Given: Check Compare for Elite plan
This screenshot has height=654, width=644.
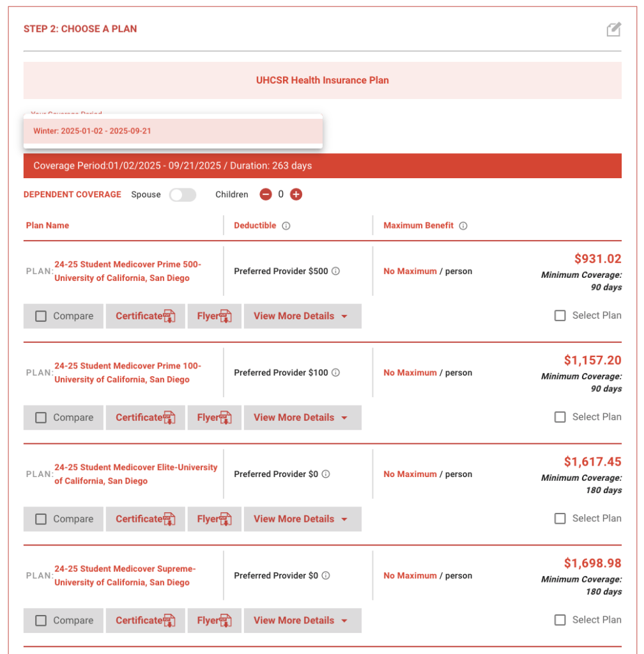Looking at the screenshot, I should point(41,519).
